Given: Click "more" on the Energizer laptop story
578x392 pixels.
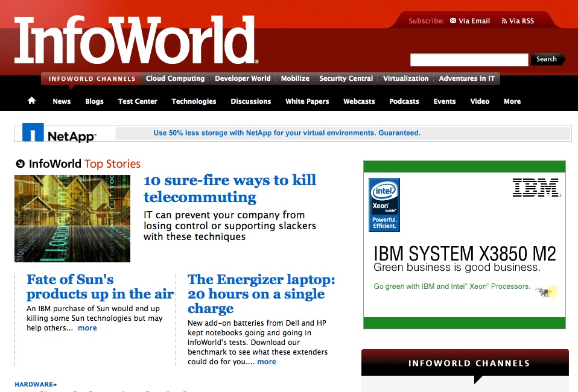Looking at the screenshot, I should point(266,361).
